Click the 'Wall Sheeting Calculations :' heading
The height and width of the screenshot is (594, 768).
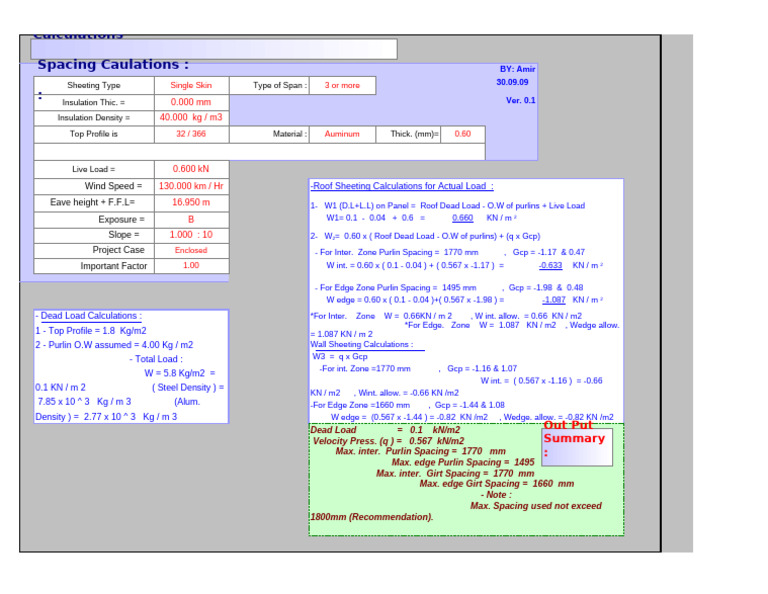point(362,344)
